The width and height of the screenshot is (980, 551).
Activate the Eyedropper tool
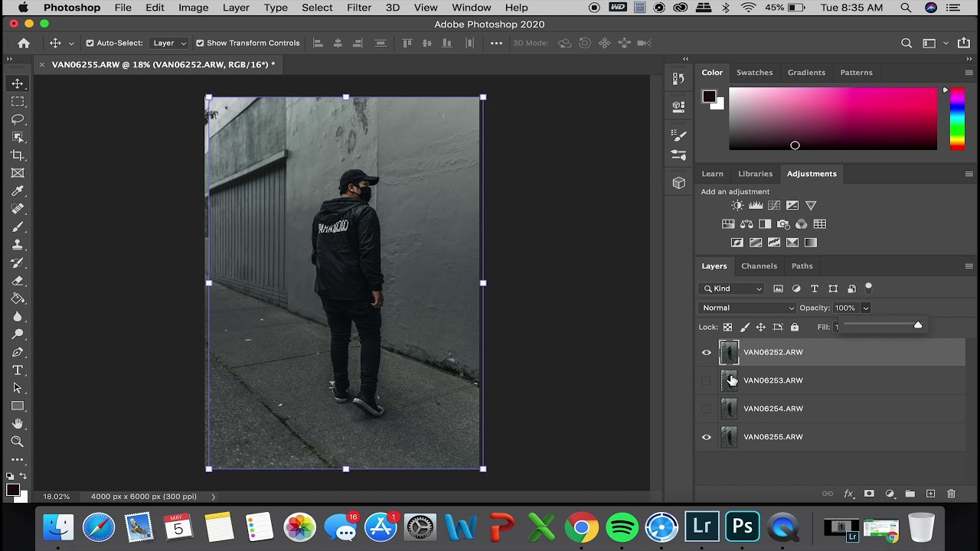pos(18,191)
